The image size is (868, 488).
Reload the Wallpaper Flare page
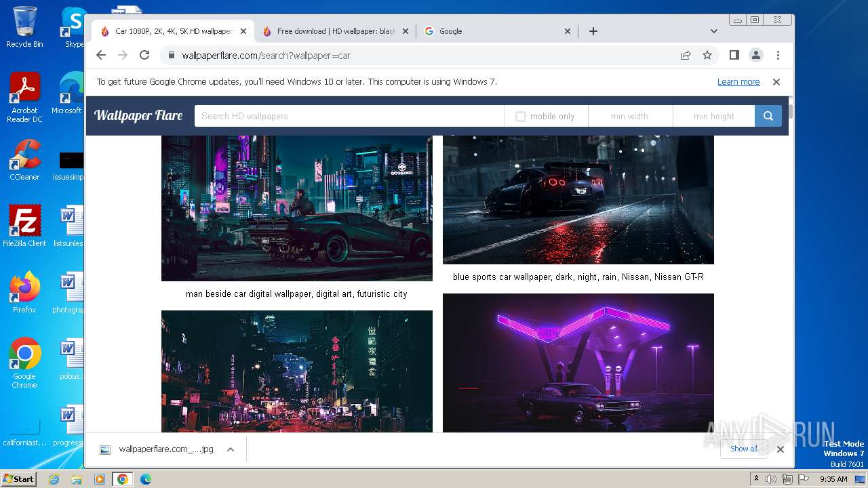click(144, 55)
